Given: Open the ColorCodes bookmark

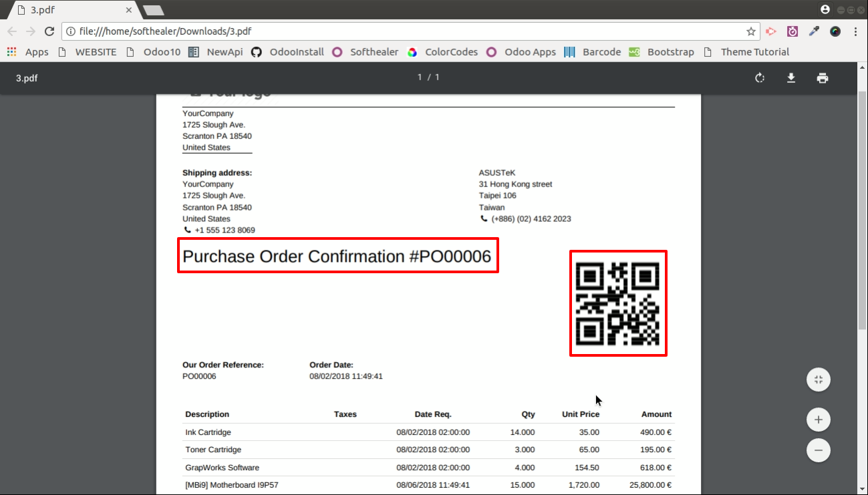Looking at the screenshot, I should click(442, 52).
